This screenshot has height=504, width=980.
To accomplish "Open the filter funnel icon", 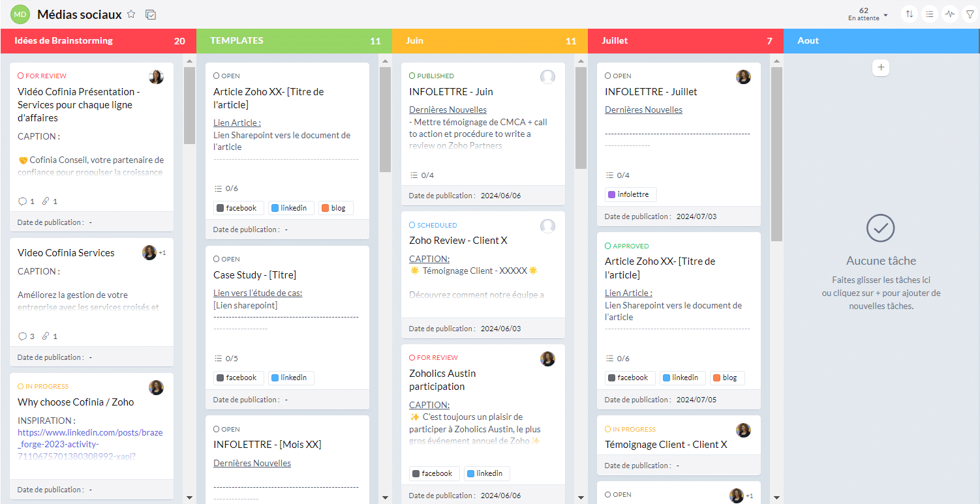I will pos(970,14).
